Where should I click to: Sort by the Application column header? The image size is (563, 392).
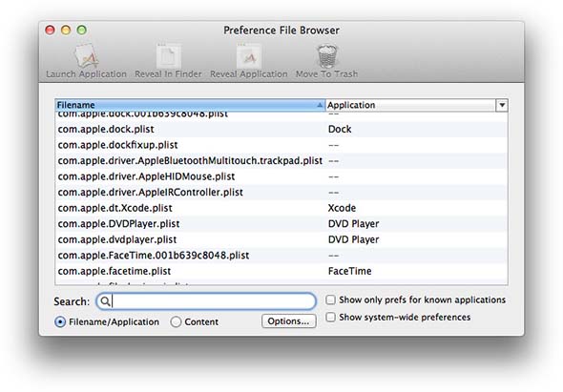click(x=410, y=105)
